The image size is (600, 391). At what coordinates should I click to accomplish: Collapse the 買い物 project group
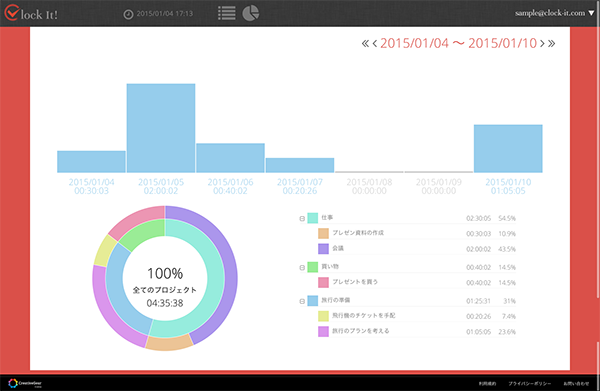tap(302, 267)
